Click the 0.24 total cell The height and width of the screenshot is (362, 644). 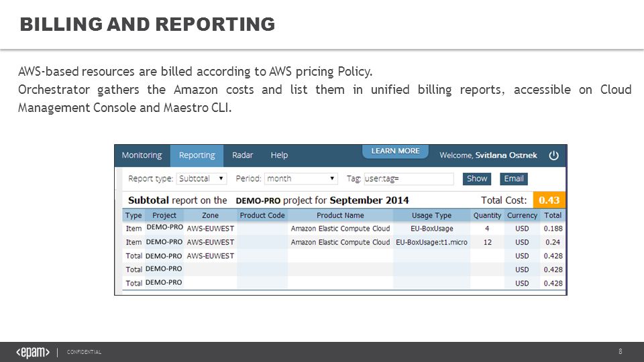[x=553, y=242]
